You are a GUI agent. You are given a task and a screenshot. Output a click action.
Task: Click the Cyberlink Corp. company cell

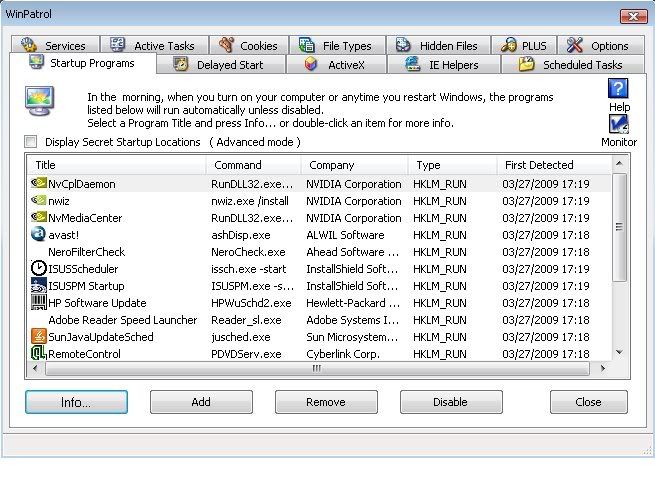coord(343,354)
